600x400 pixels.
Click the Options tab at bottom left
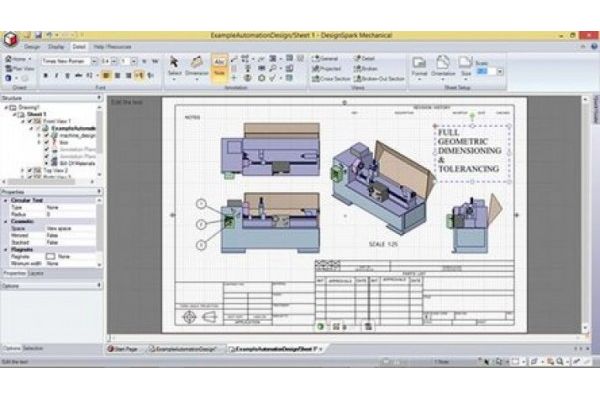(x=11, y=348)
